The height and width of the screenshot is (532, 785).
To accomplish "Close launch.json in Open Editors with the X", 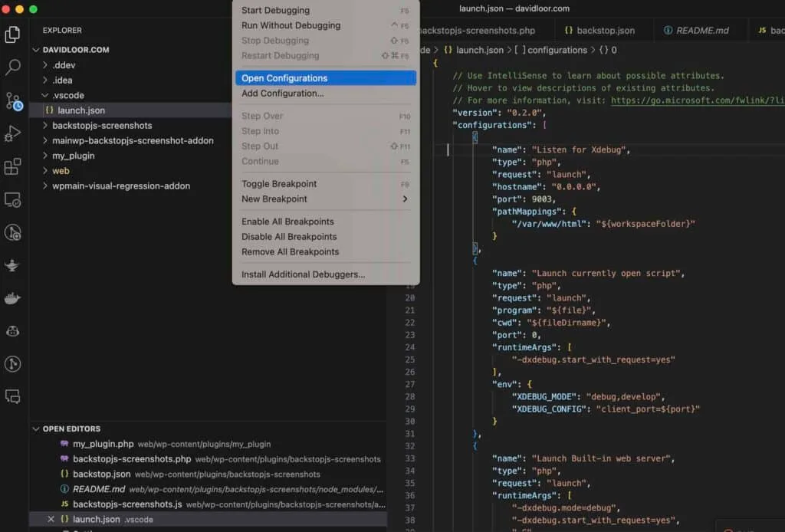I will [x=51, y=519].
